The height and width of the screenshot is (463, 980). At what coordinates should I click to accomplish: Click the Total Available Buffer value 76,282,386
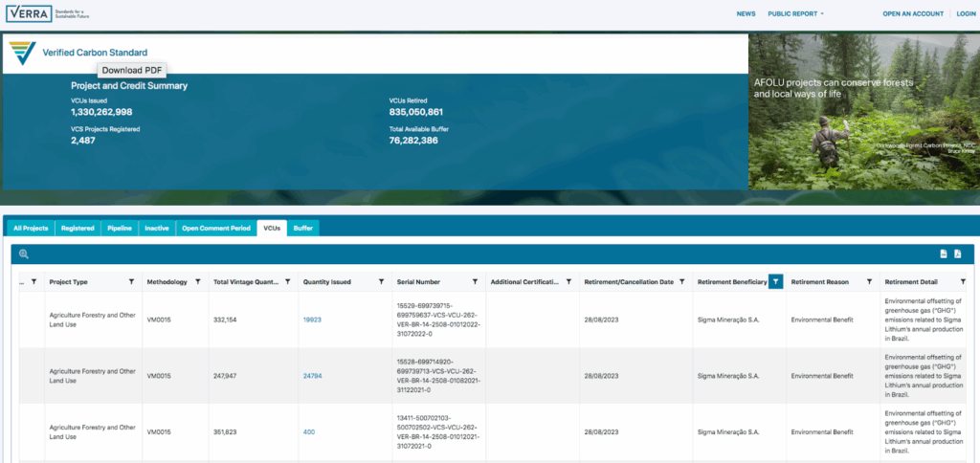coord(413,141)
